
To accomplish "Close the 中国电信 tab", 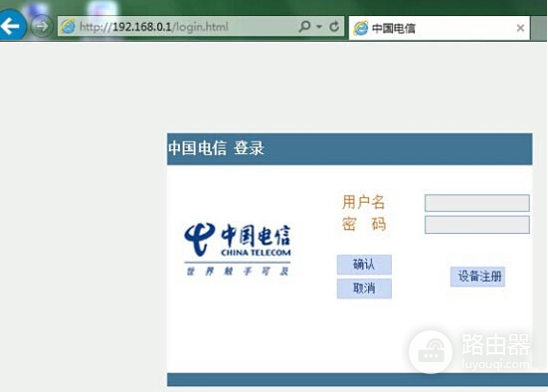I will tap(520, 28).
